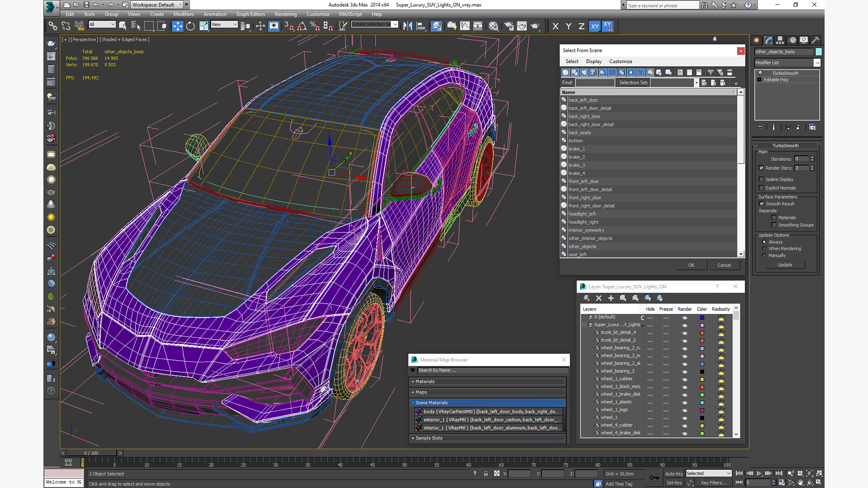Toggle Display Cameras filter in Select From Scene
The image size is (868, 488).
pos(593,72)
